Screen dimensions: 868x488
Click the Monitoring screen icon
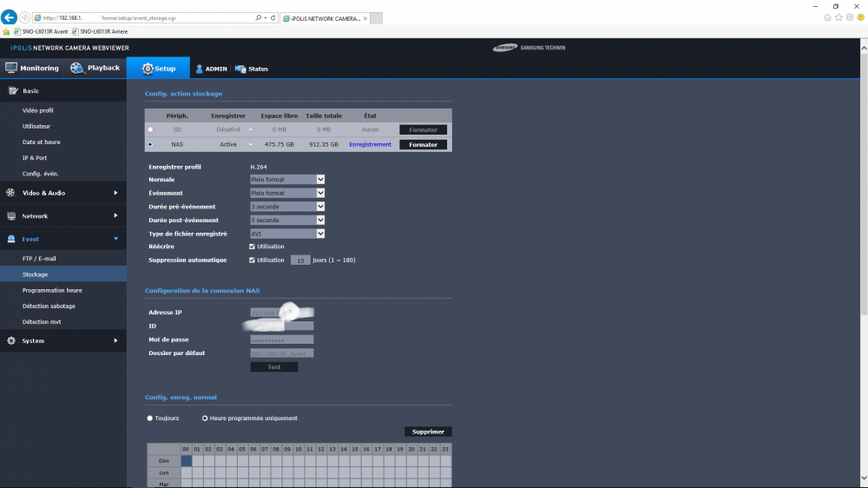tap(11, 68)
